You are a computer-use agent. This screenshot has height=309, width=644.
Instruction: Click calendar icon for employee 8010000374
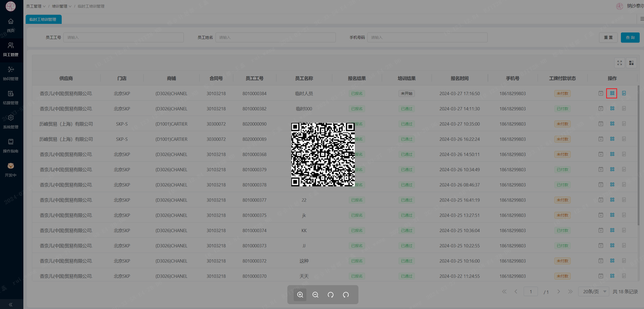(x=601, y=230)
